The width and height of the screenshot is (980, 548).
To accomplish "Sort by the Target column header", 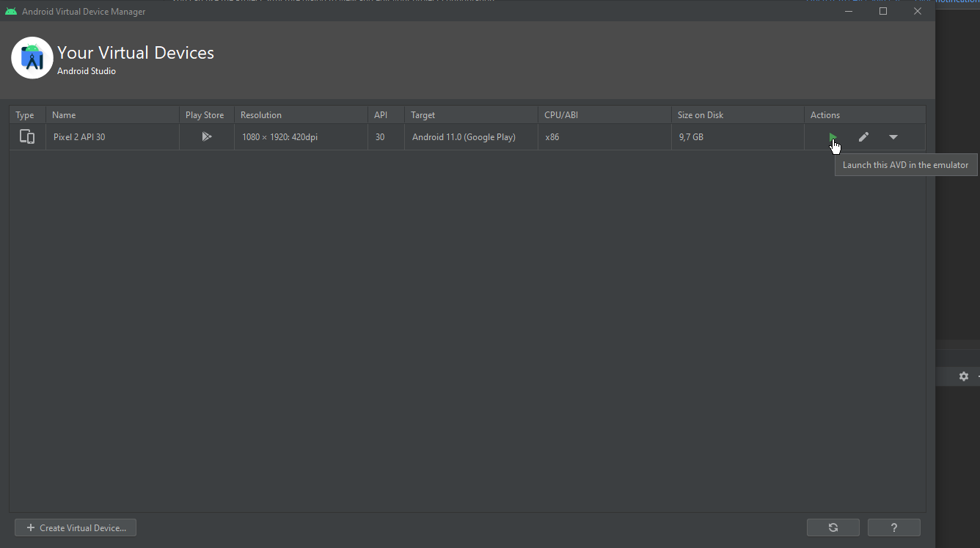I will coord(472,115).
